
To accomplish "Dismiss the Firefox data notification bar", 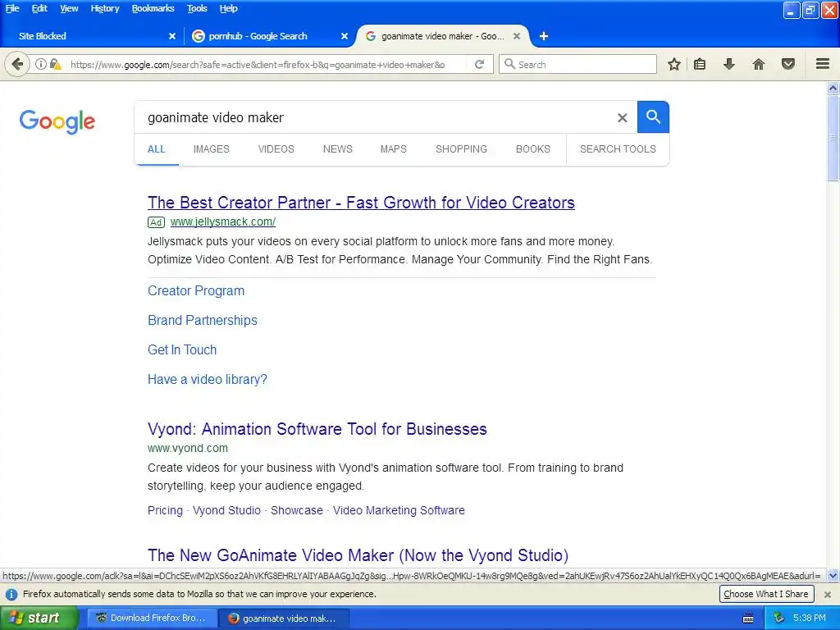I will point(828,594).
